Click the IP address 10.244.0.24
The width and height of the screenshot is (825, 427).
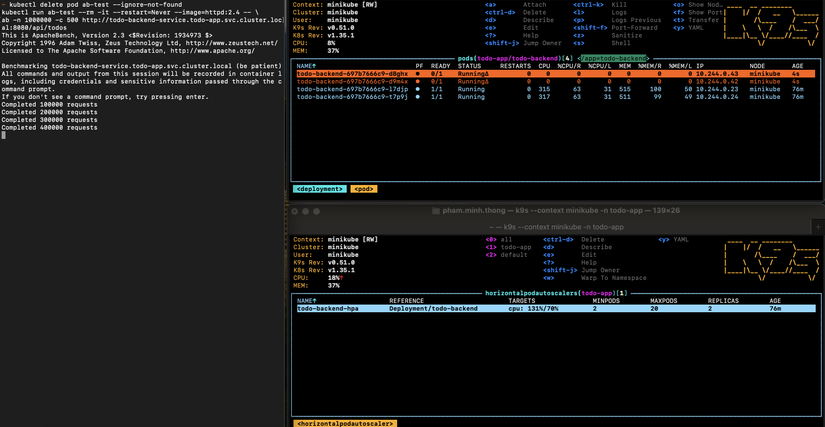tap(717, 97)
